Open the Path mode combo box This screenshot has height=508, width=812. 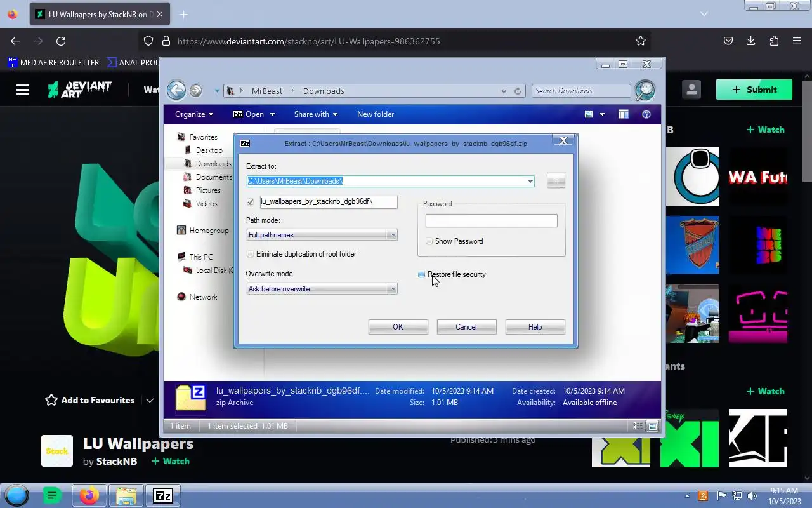tap(322, 235)
